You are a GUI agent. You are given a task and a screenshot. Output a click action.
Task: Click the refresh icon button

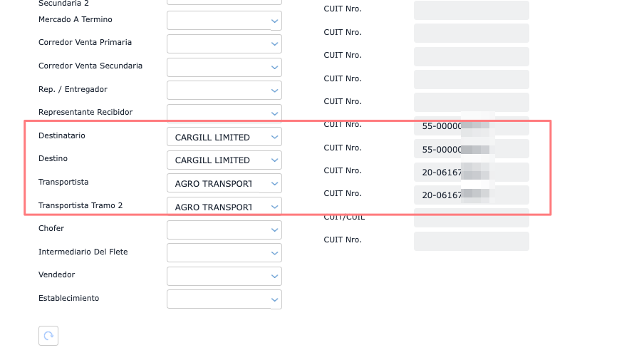pyautogui.click(x=48, y=336)
